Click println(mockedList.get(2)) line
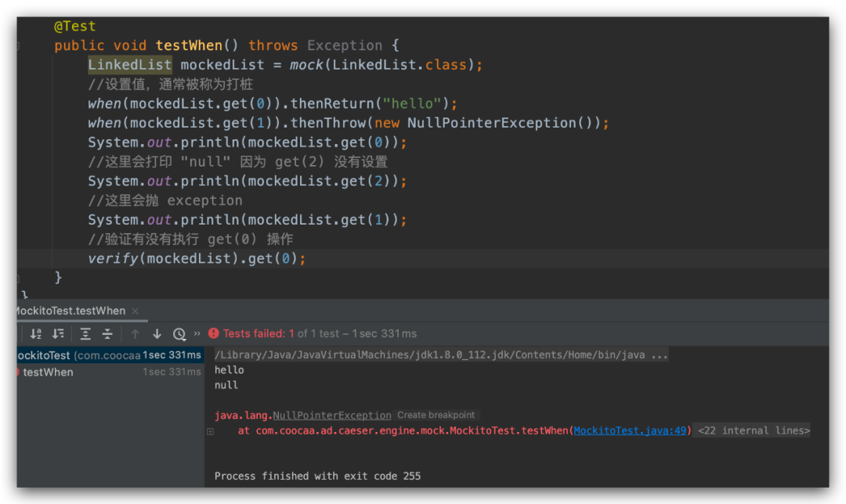The image size is (846, 504). [x=248, y=181]
